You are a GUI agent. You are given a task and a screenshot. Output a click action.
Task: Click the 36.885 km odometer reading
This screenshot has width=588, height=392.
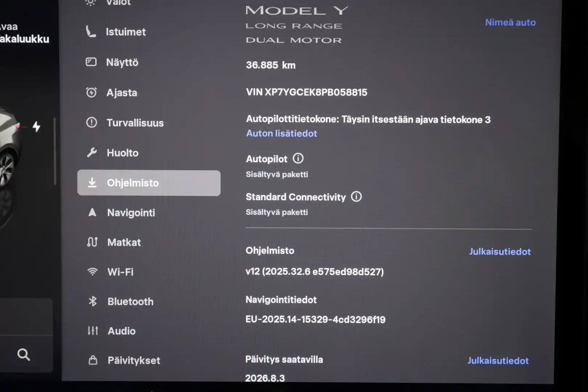(x=271, y=65)
